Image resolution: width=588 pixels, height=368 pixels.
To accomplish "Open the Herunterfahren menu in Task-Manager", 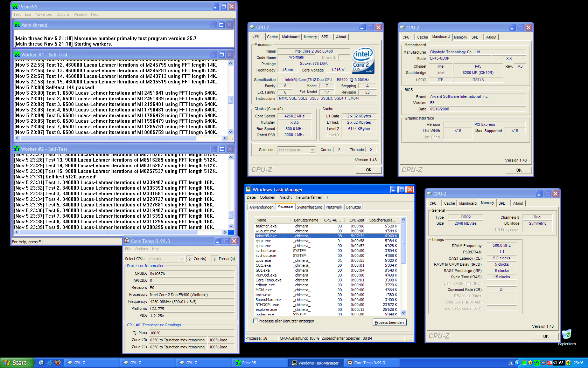I will (309, 197).
